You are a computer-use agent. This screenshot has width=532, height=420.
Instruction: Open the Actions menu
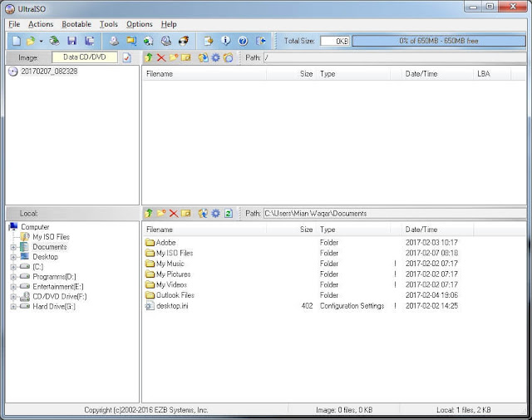pos(41,24)
